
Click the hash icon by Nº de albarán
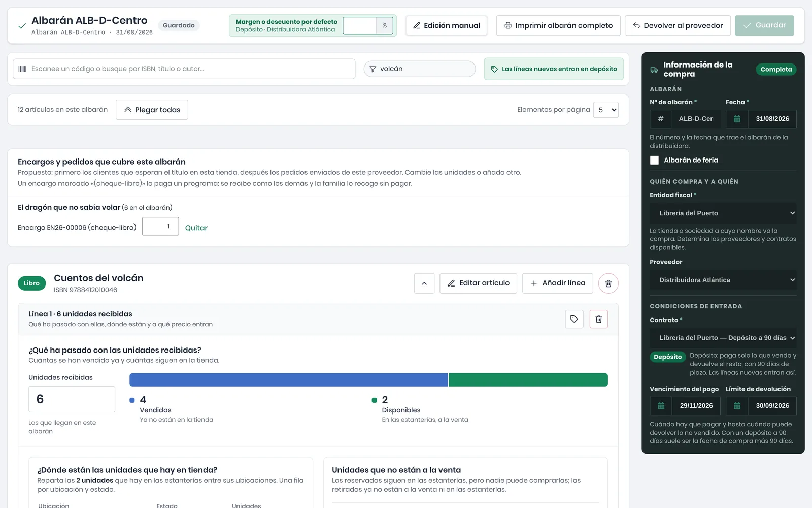(661, 119)
